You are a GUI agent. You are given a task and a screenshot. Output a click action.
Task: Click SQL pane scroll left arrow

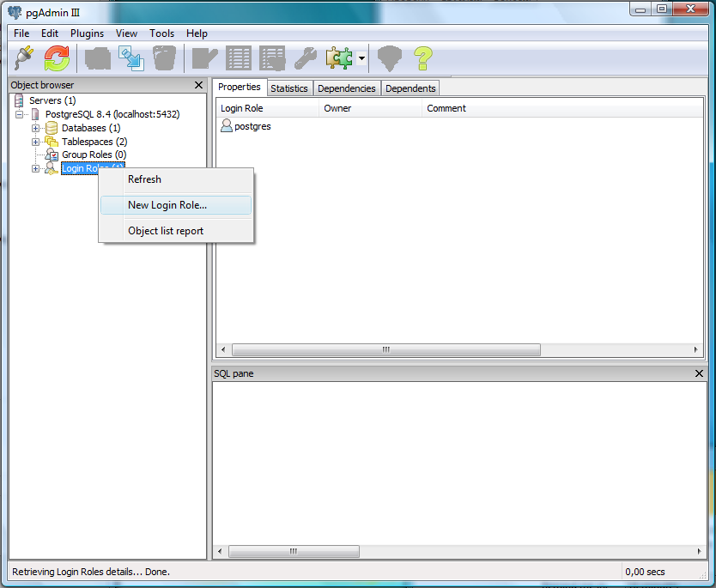(x=220, y=551)
